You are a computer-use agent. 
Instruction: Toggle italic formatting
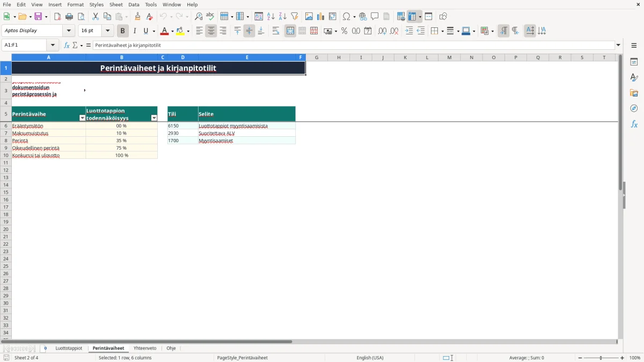[135, 31]
